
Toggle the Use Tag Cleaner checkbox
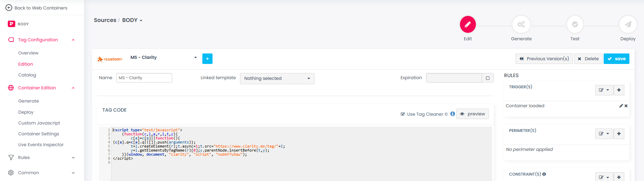(403, 114)
